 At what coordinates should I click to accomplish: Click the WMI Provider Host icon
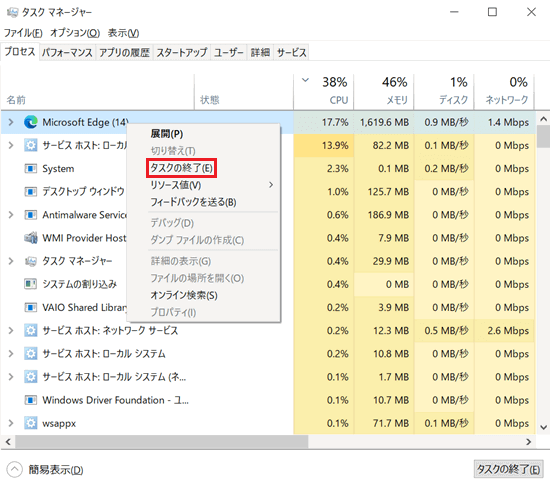pyautogui.click(x=31, y=238)
